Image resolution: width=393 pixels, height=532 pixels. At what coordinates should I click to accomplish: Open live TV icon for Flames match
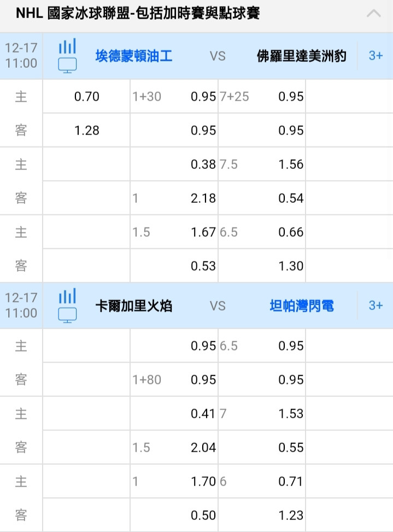click(67, 315)
